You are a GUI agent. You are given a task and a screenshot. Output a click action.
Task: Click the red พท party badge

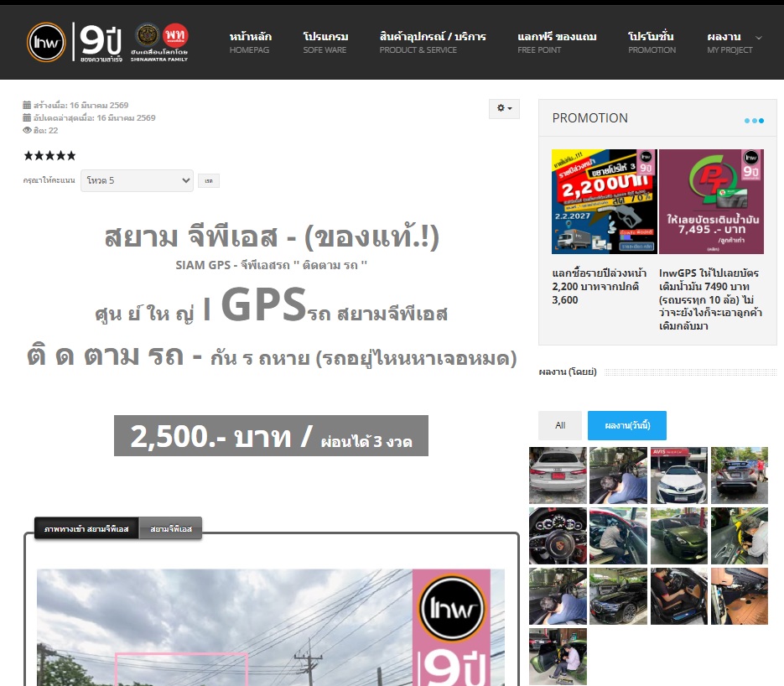point(175,35)
